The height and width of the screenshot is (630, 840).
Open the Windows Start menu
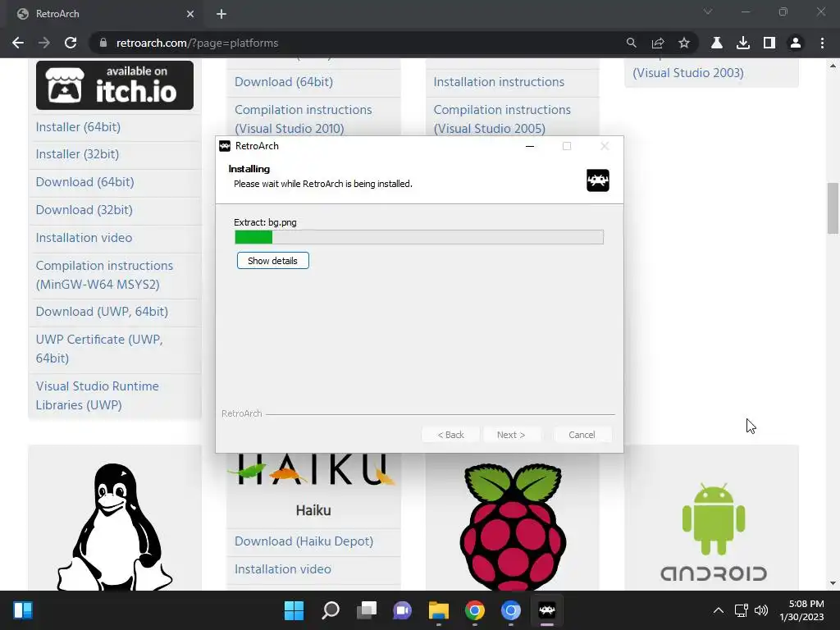point(294,610)
